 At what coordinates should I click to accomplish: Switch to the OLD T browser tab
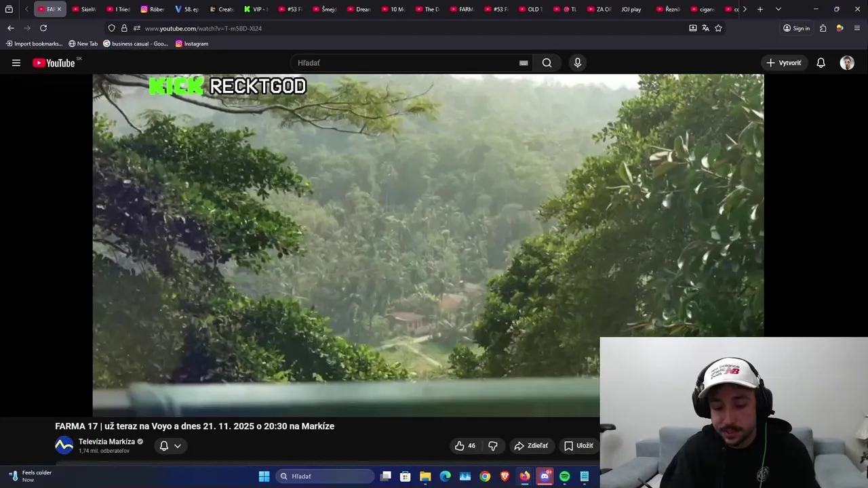(x=531, y=9)
